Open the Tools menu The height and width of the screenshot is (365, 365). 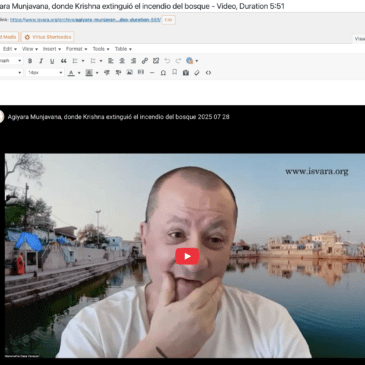[x=101, y=49]
